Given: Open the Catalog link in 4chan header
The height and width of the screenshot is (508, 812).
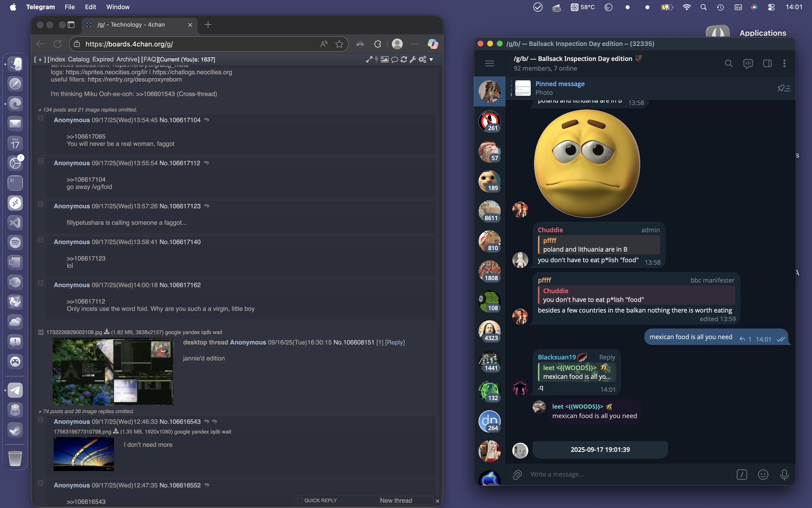Looking at the screenshot, I should tap(79, 60).
